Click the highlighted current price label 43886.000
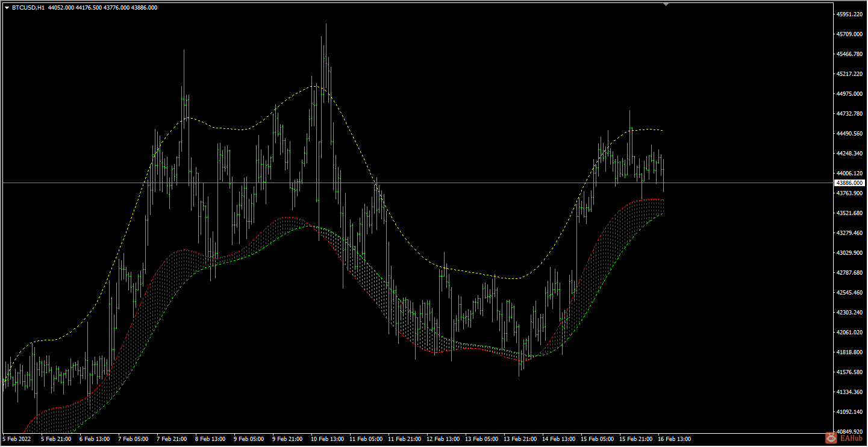Screen dimensions: 868x447 849,183
